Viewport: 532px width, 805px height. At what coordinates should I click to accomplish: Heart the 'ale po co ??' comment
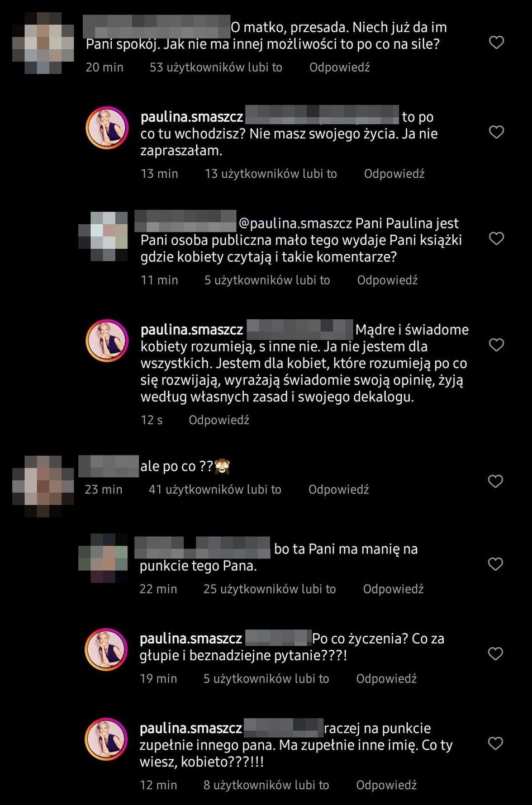(x=495, y=481)
